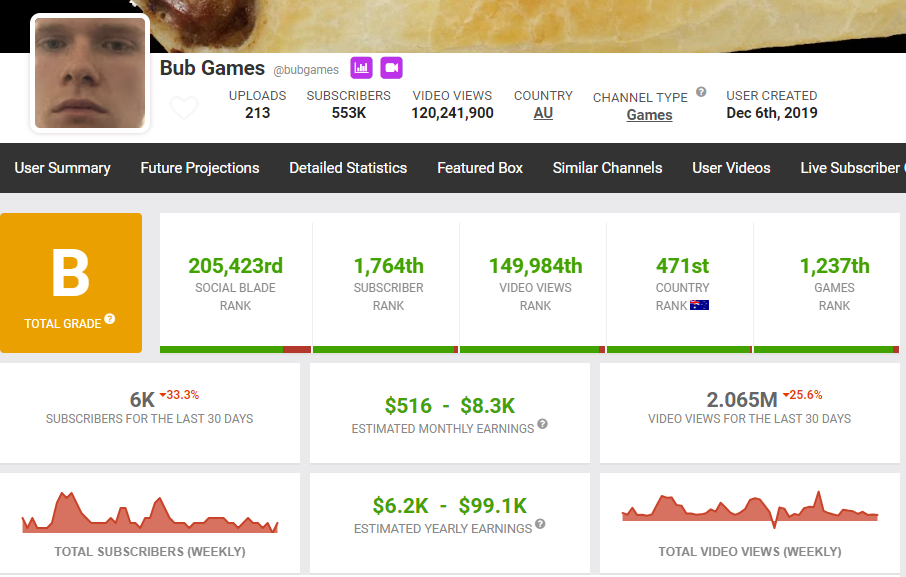Click the 213 uploads count
Viewport: 906px width, 577px height.
pyautogui.click(x=258, y=113)
